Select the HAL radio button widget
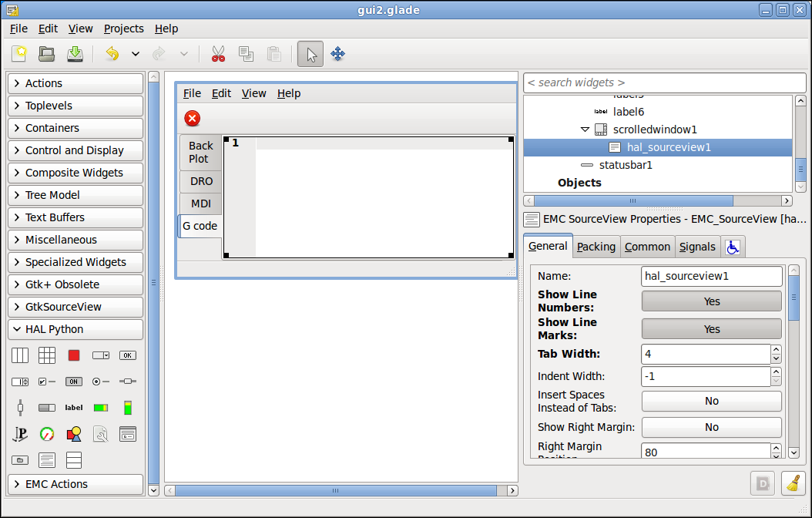Image resolution: width=812 pixels, height=518 pixels. 101,382
